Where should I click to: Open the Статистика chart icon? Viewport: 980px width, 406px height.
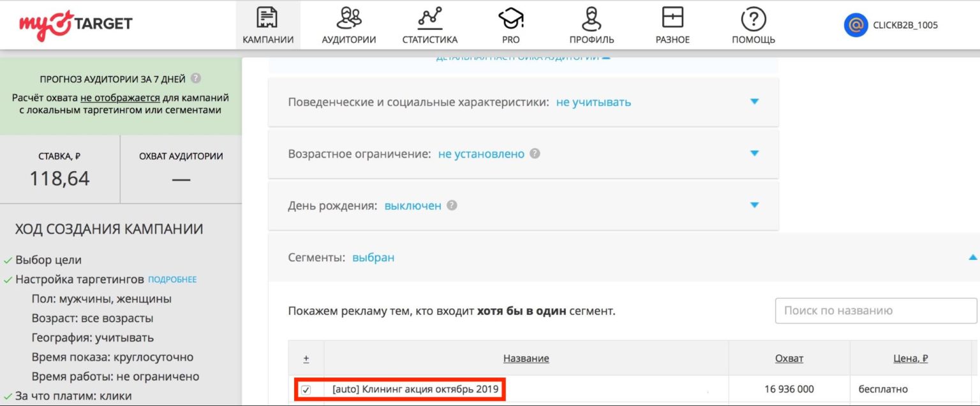429,18
